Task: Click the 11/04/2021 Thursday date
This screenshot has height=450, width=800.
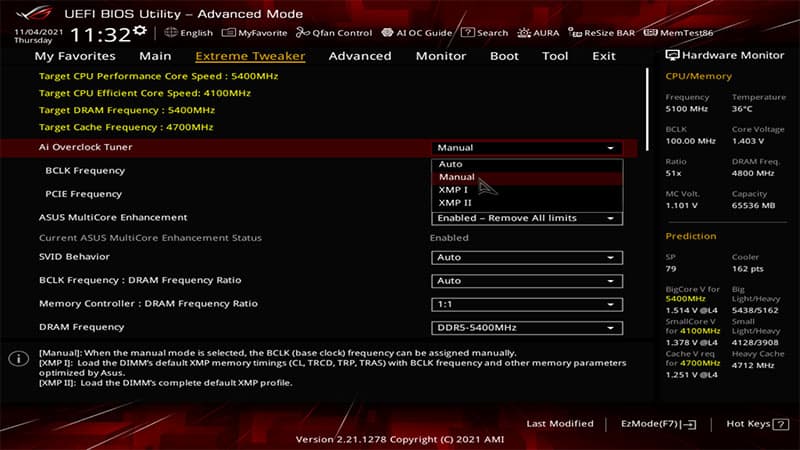Action: click(38, 36)
